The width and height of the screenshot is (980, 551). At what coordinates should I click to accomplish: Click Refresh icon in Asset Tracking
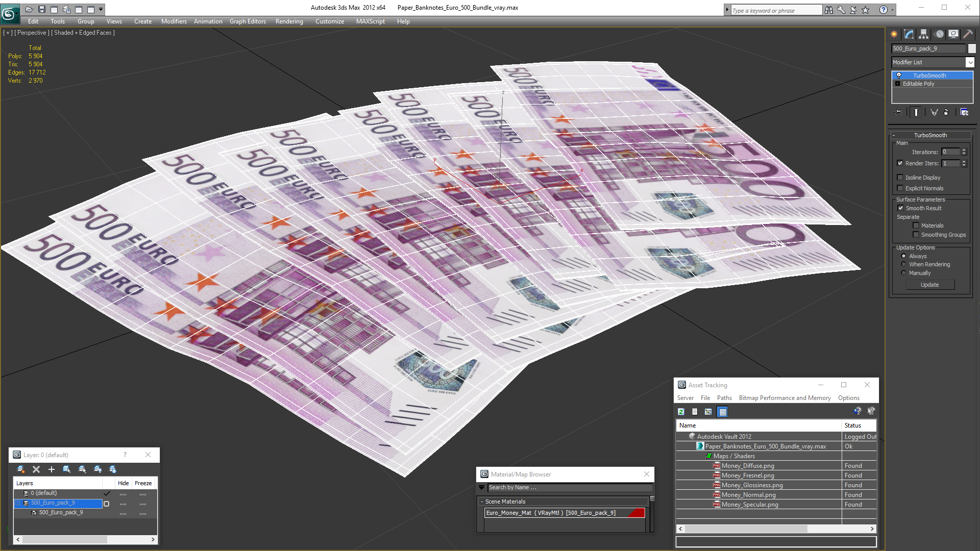click(681, 412)
